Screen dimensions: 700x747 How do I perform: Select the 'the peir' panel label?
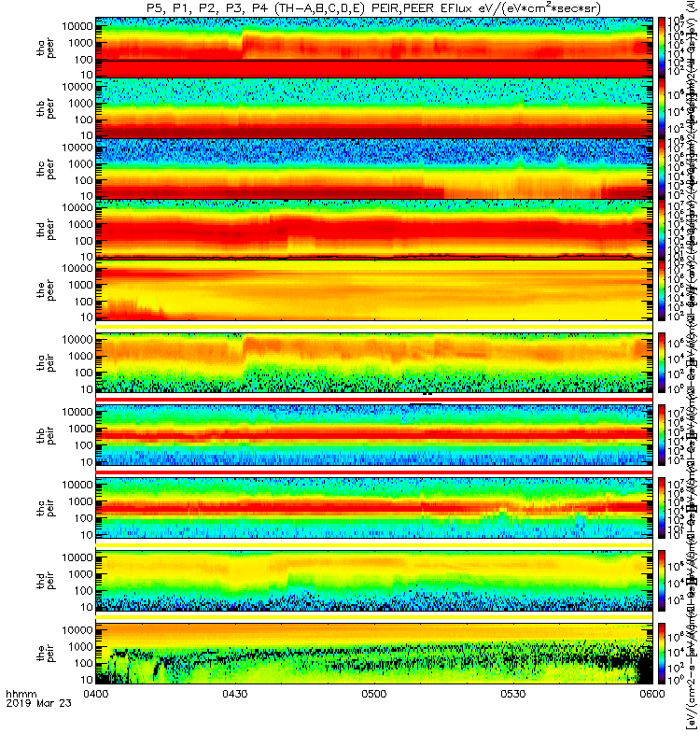46,654
